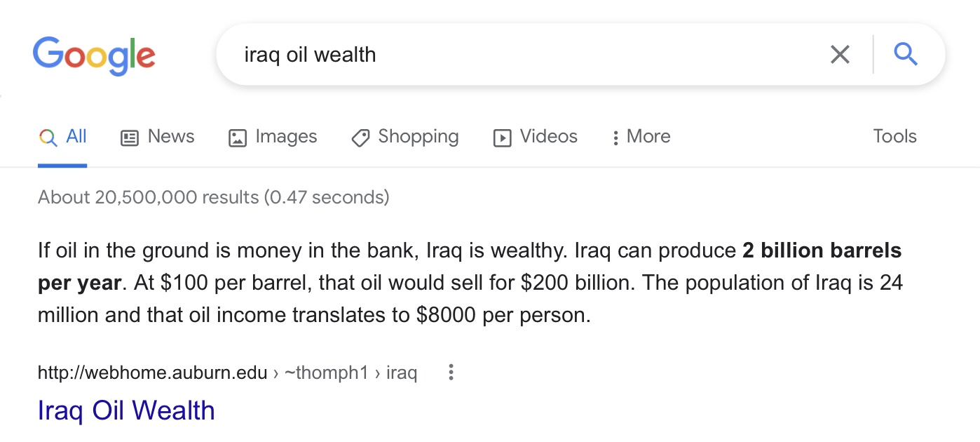Open the three-dot menu beside the result URL
Viewport: 980px width, 442px height.
[451, 373]
